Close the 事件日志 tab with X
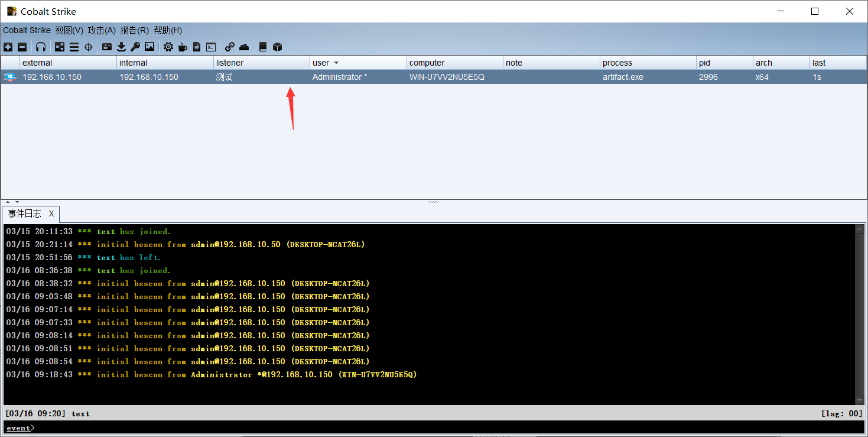868x437 pixels. click(51, 213)
